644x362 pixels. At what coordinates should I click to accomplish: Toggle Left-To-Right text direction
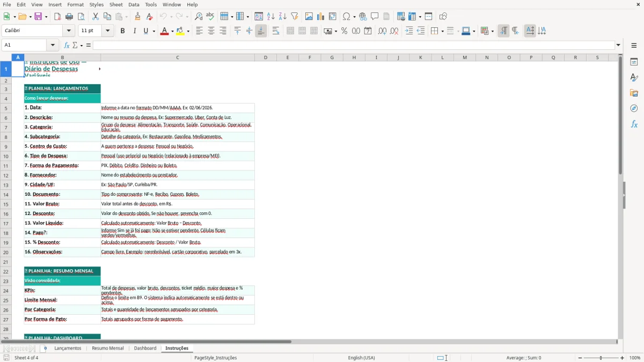503,31
